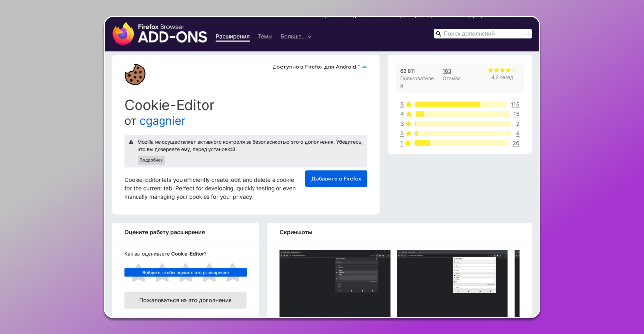Image resolution: width=644 pixels, height=334 pixels.
Task: Click the fourth yellow star showing average rating
Action: (507, 70)
